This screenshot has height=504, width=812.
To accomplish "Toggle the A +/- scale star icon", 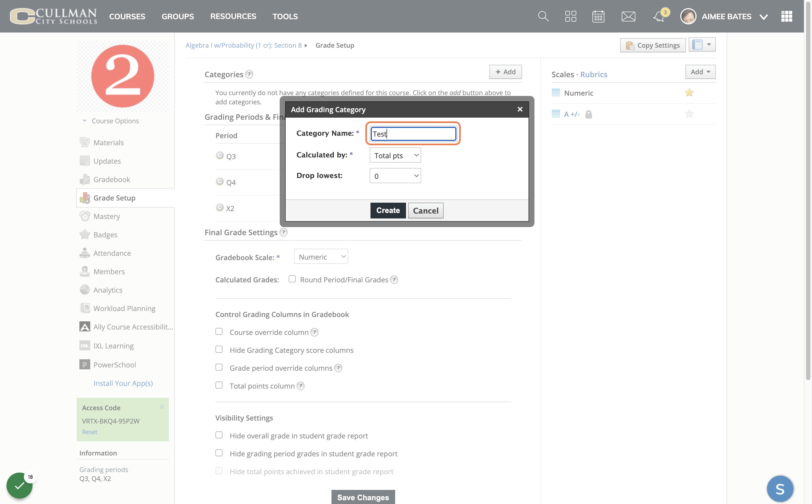I will pyautogui.click(x=689, y=114).
